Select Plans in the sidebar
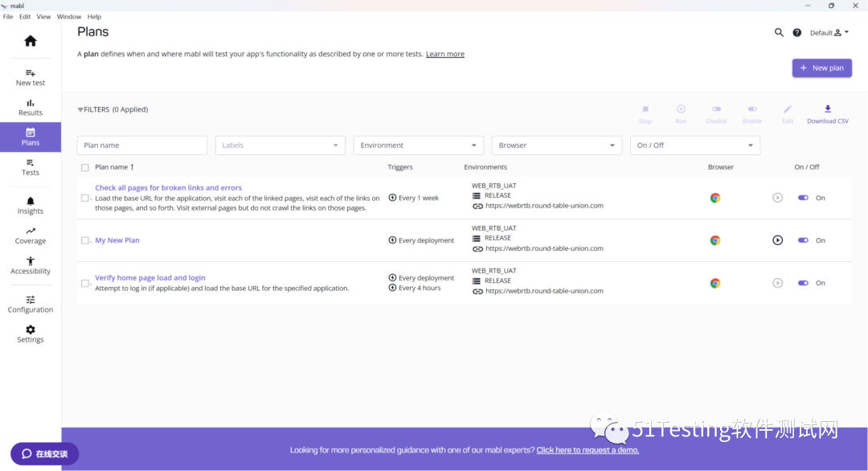 (31, 137)
